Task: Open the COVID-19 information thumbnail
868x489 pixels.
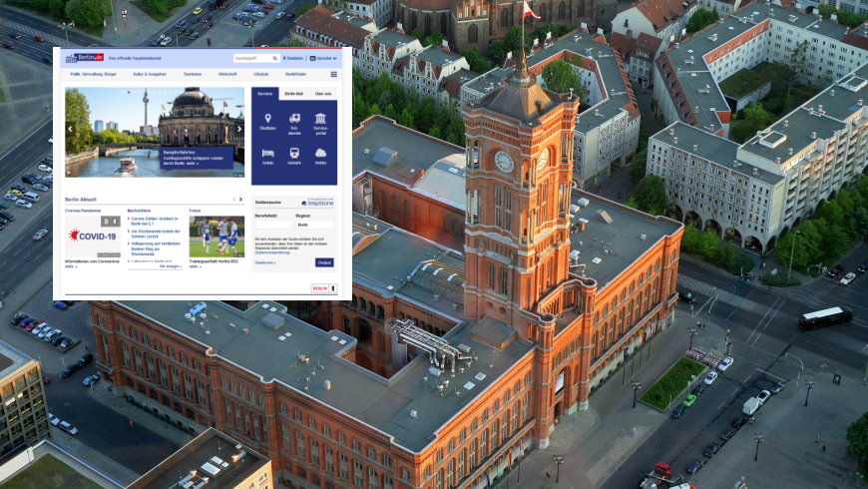Action: (x=93, y=237)
